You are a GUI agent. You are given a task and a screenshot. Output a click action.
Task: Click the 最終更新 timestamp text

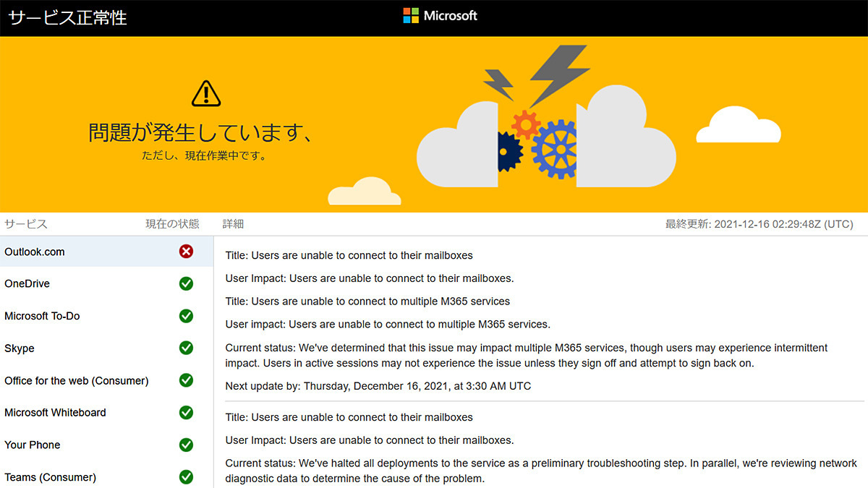(x=759, y=224)
